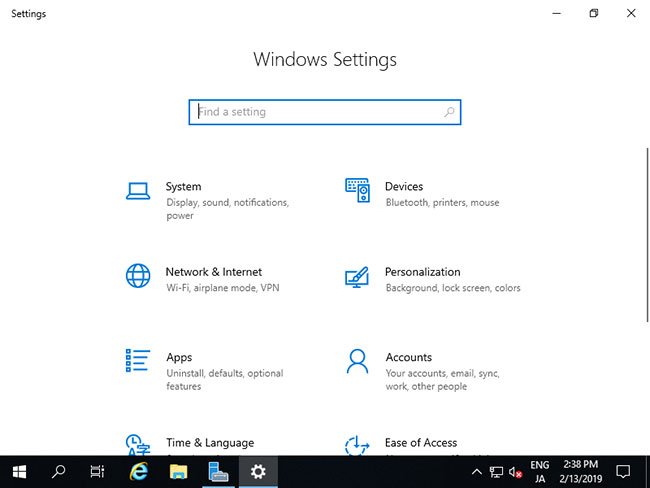Open File Explorer from the taskbar
This screenshot has height=488, width=650.
(x=178, y=472)
